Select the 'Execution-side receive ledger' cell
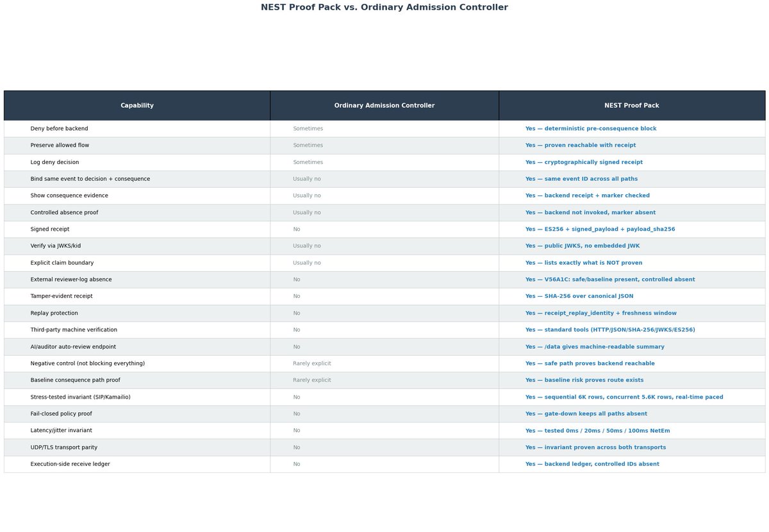This screenshot has width=769, height=532. tap(137, 464)
